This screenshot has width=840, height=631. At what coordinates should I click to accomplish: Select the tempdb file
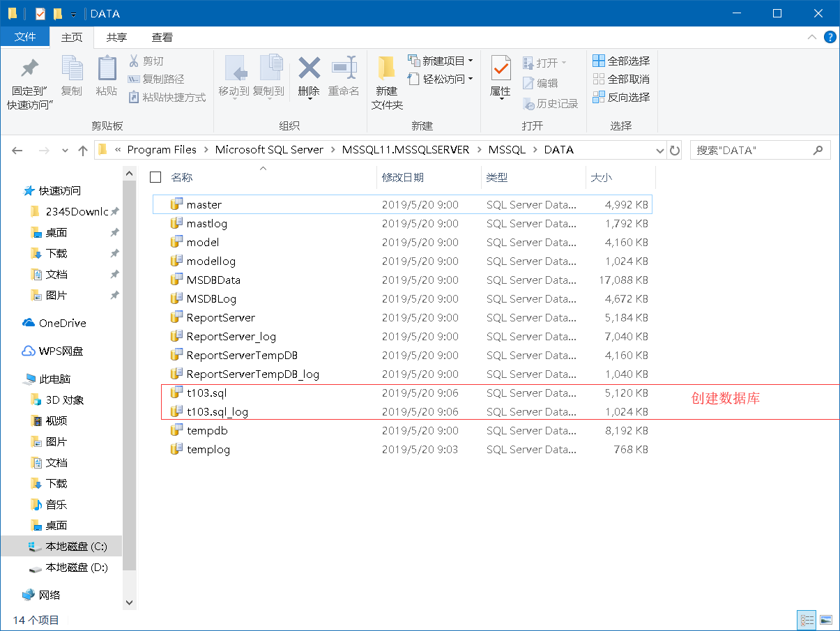click(402, 430)
